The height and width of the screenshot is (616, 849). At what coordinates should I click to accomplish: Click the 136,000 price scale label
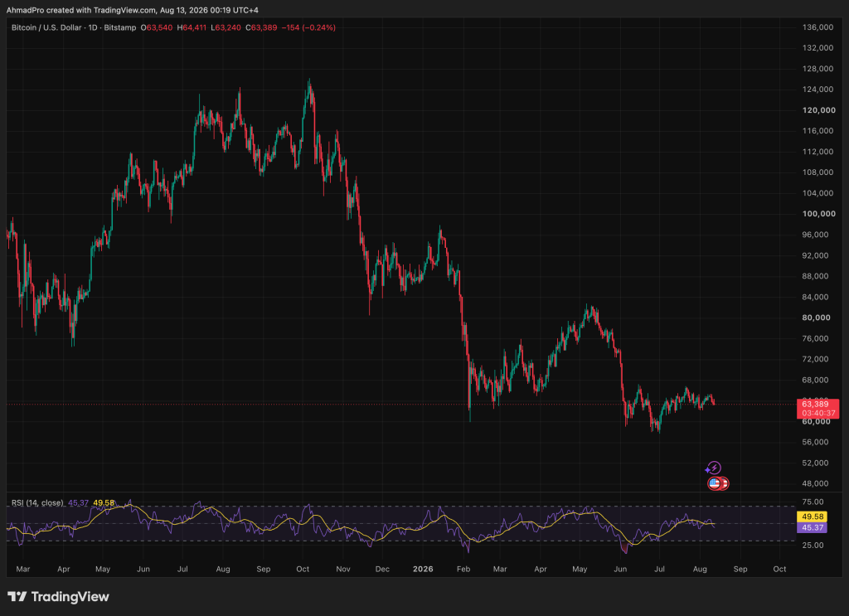click(x=817, y=27)
